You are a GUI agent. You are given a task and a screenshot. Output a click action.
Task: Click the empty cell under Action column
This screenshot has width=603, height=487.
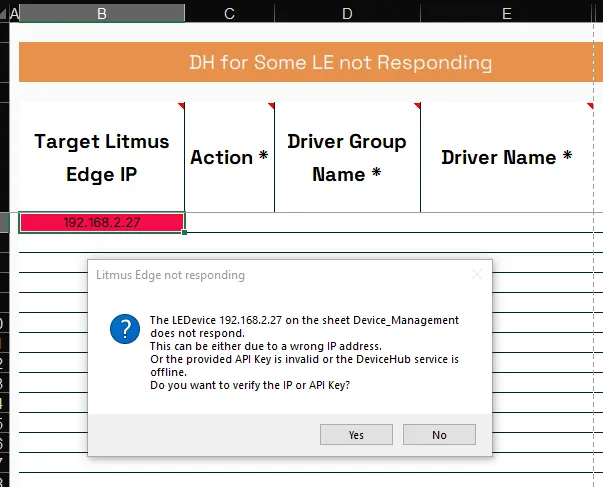click(230, 222)
